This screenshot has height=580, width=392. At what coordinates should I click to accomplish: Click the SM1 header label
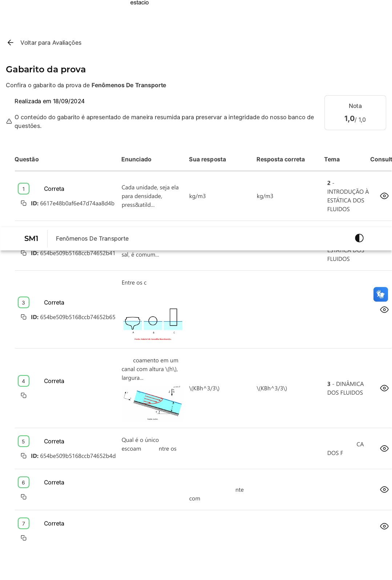(x=31, y=238)
